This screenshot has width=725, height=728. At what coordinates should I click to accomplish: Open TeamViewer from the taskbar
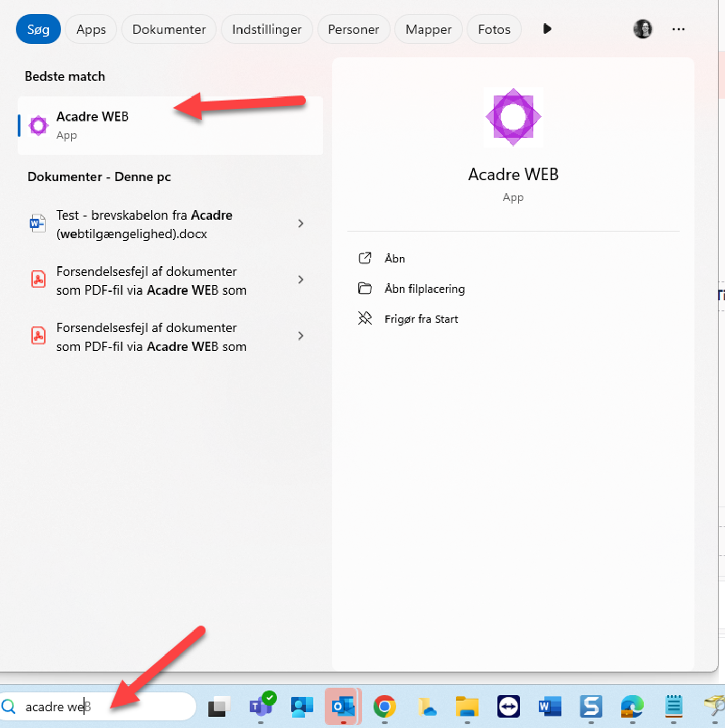[x=508, y=707]
